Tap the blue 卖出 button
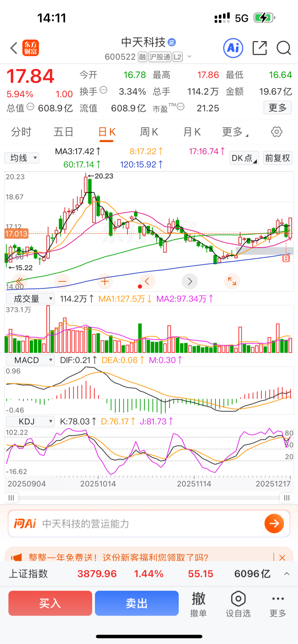The image size is (298, 644). 137,603
